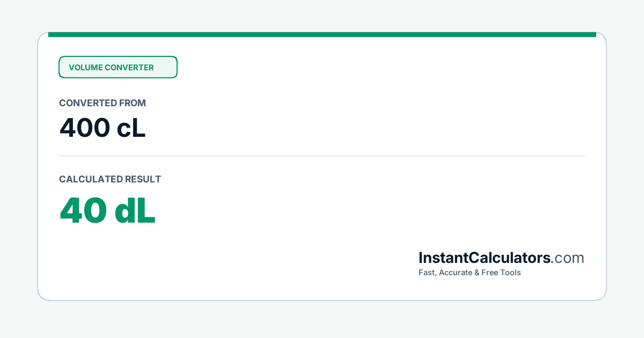The height and width of the screenshot is (338, 644).
Task: Click the word VOLUME in the badge
Action: pyautogui.click(x=85, y=68)
